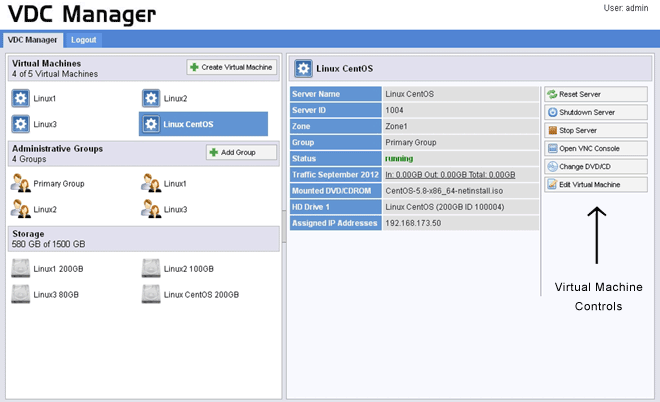Click the Linux1 200GB disk drive icon
660x402 pixels.
point(21,268)
